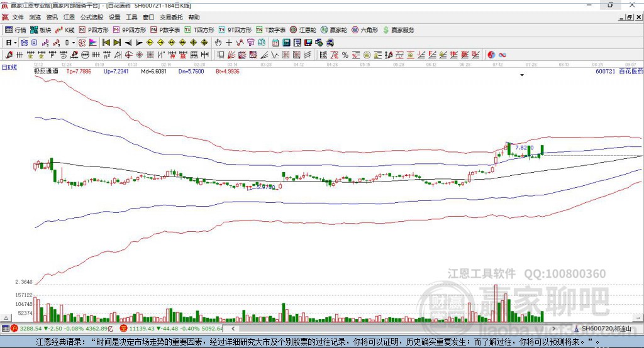Open the P数字表 number table
The height and width of the screenshot is (348, 644).
[165, 30]
